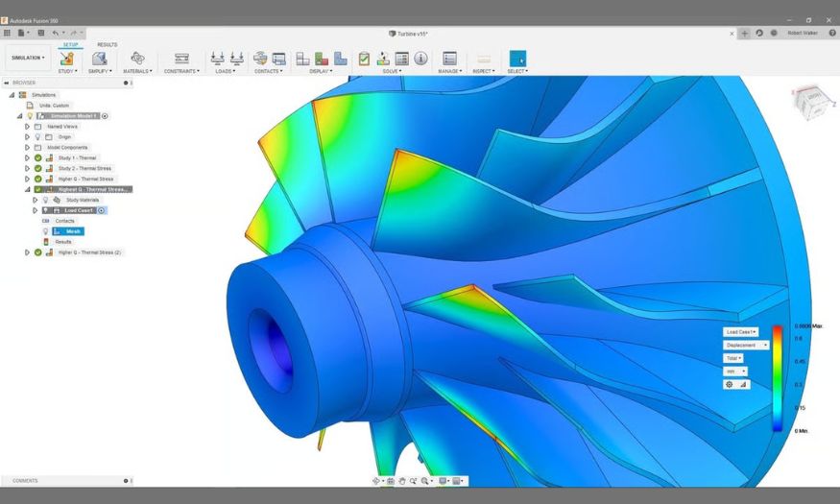Collapse the Simulations tree root
The height and width of the screenshot is (504, 840).
[12, 95]
